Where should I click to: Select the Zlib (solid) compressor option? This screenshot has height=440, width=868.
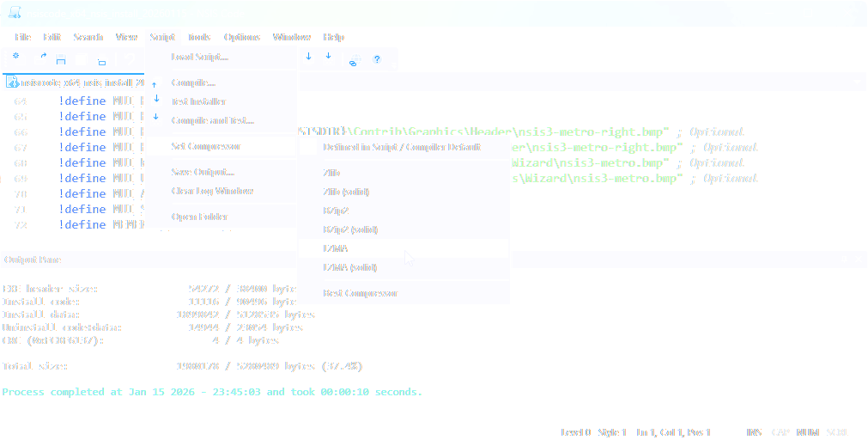click(x=404, y=192)
